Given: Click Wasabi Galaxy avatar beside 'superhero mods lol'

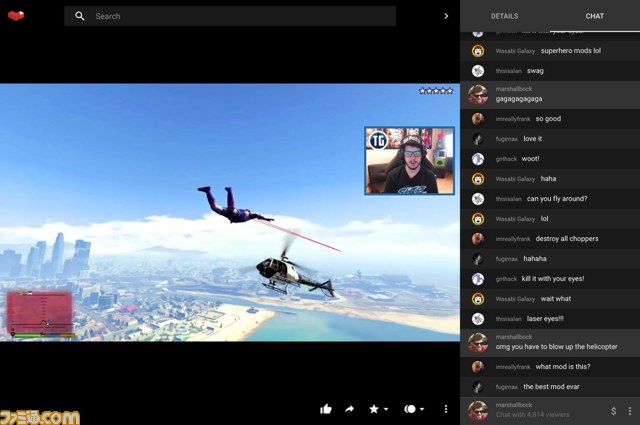Looking at the screenshot, I should [x=478, y=51].
